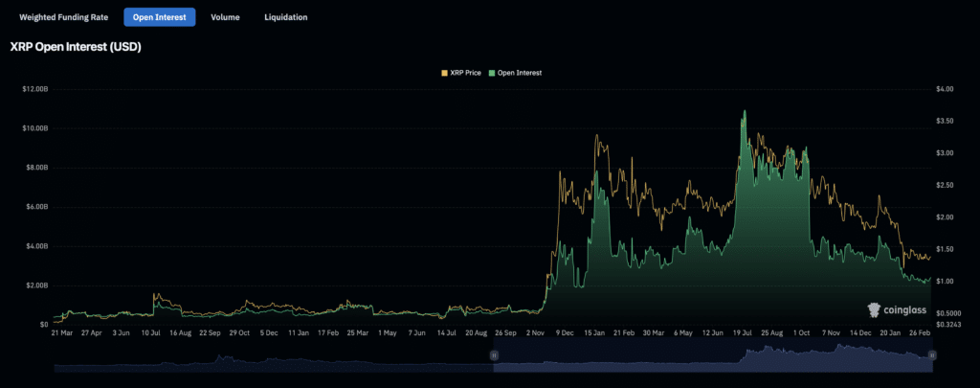The width and height of the screenshot is (980, 388).
Task: Click the $10.00B y-axis label
Action: tap(35, 128)
